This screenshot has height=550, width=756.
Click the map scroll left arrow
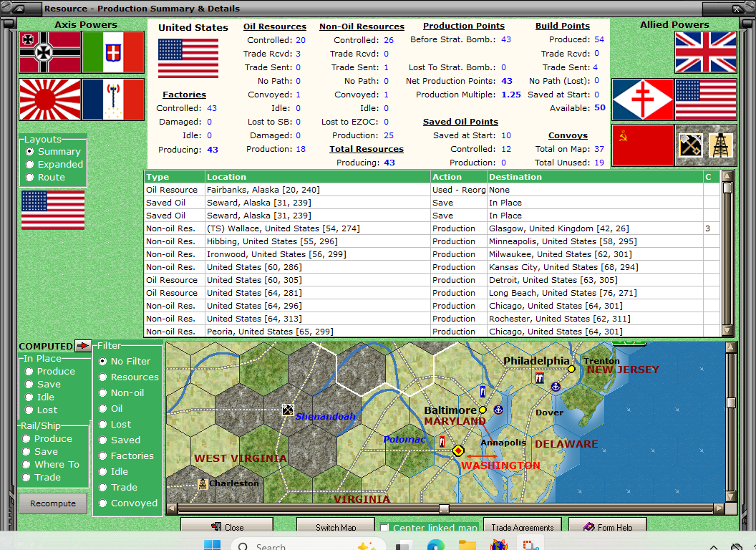click(x=172, y=508)
